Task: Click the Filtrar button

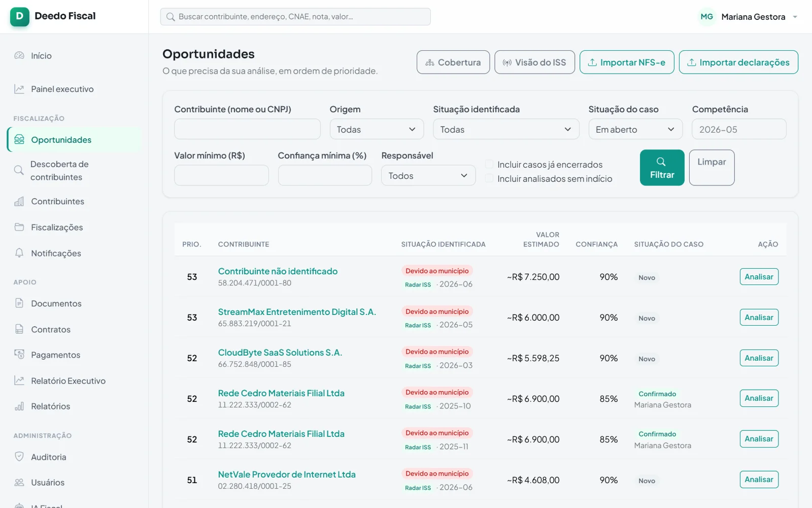Action: 662,168
